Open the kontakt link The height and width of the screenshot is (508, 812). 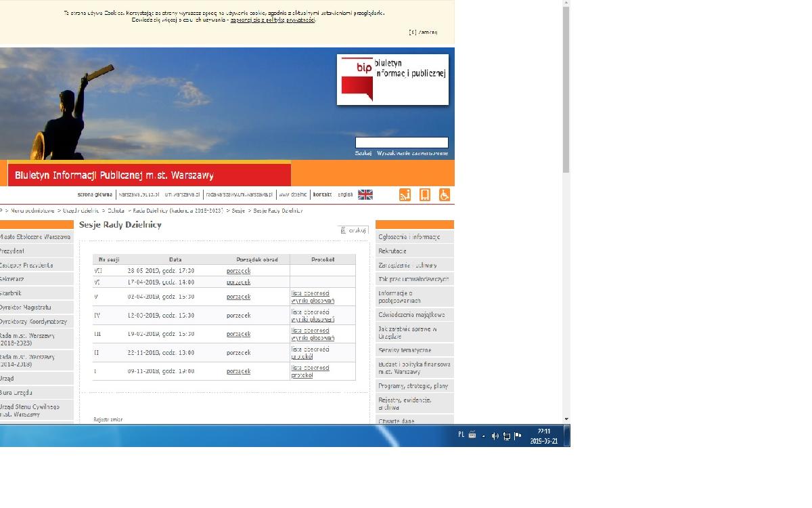pos(322,194)
